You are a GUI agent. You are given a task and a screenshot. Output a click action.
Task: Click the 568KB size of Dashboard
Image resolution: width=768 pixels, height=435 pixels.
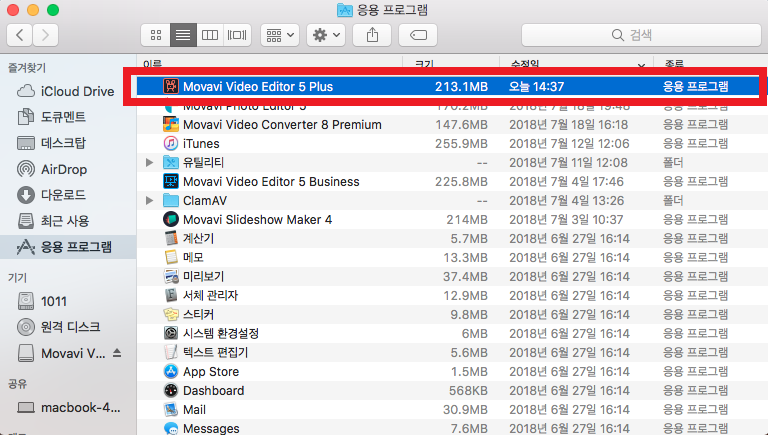click(469, 390)
